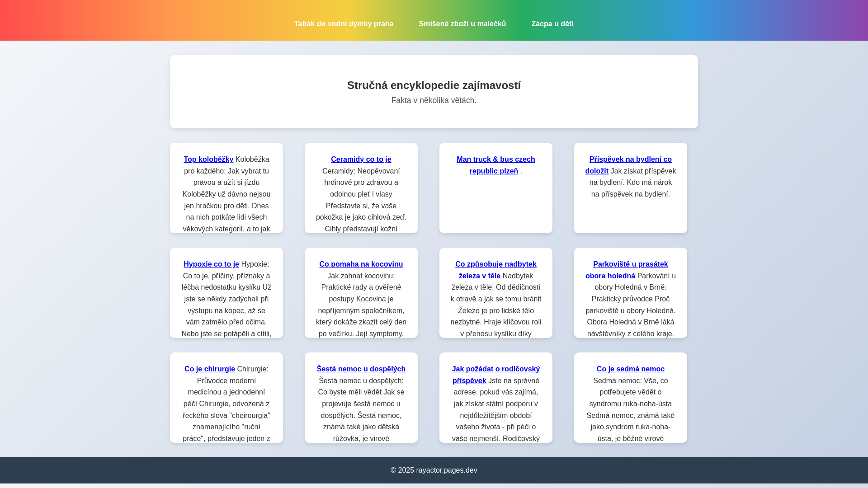Open the 'Top koloběžky' article link
Screen dimensions: 868x488
[x=208, y=160]
